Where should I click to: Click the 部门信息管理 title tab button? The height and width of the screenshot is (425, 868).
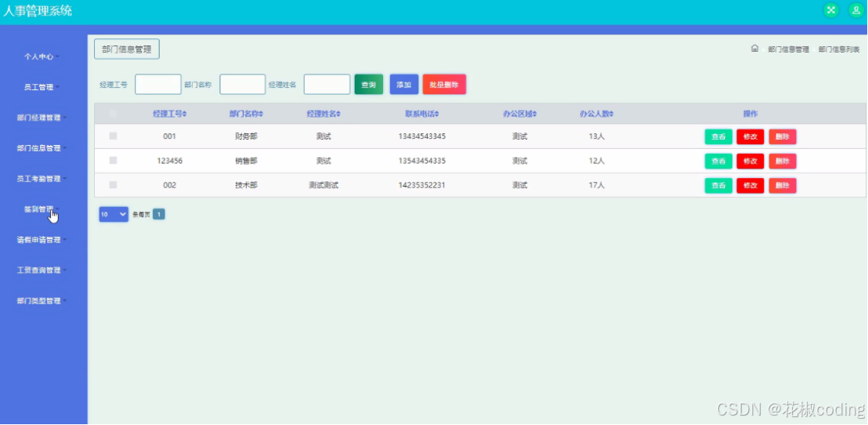coord(127,49)
